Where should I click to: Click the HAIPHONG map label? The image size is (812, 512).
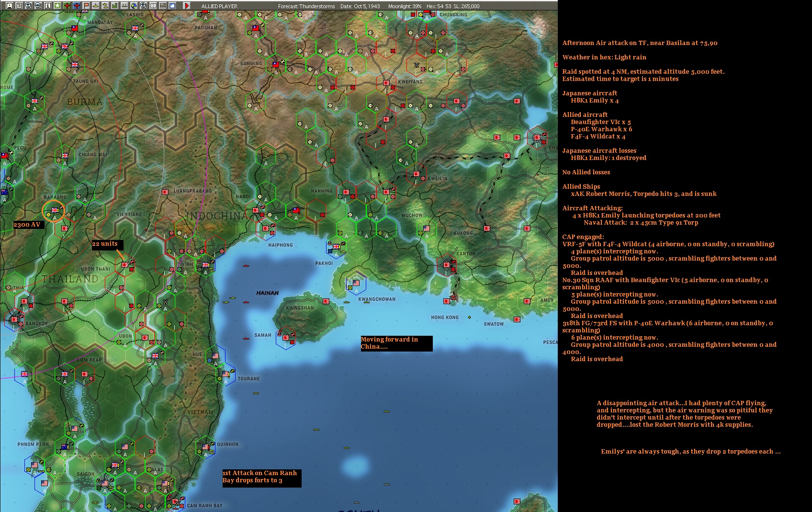pyautogui.click(x=281, y=245)
